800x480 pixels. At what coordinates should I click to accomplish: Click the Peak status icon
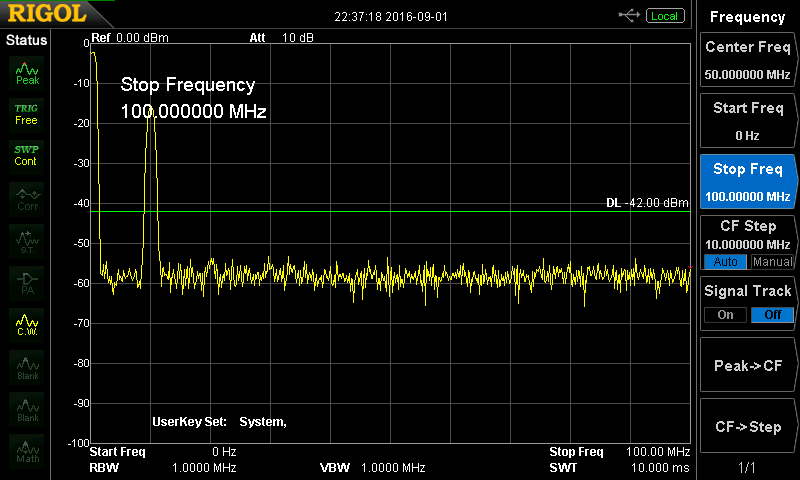[27, 74]
